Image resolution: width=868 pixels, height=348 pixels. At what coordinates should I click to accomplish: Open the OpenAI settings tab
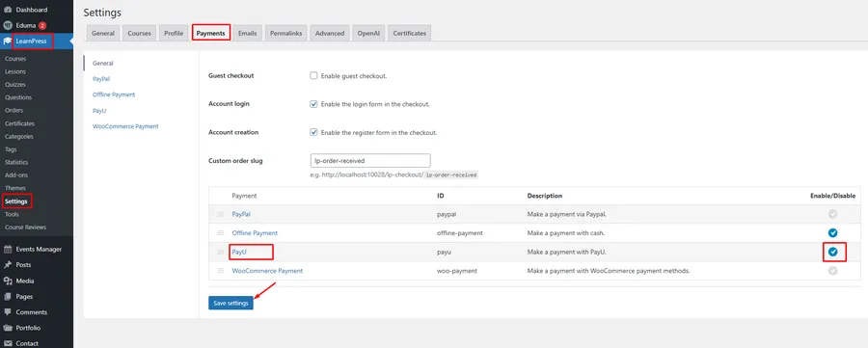tap(368, 33)
